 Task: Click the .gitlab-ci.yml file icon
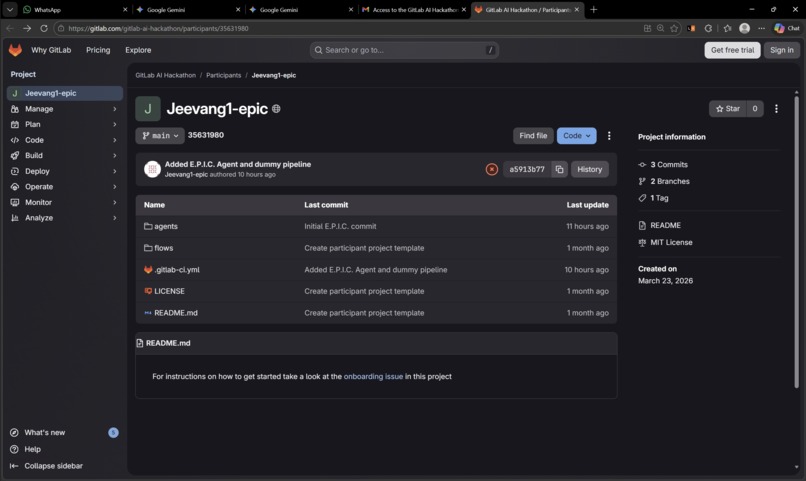point(148,269)
